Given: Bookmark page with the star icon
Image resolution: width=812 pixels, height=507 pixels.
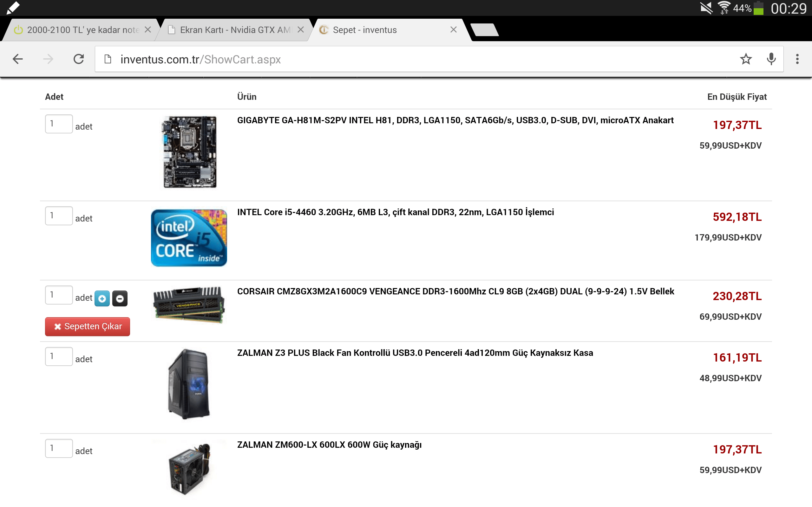Looking at the screenshot, I should click(x=746, y=59).
